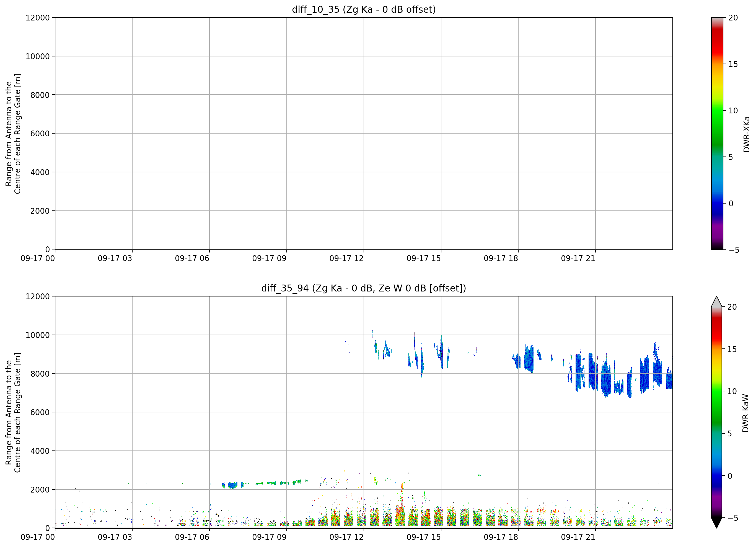Click tick "10" on DWR-XKa colorbar
Viewport: 756px width, 547px height.
[x=733, y=111]
